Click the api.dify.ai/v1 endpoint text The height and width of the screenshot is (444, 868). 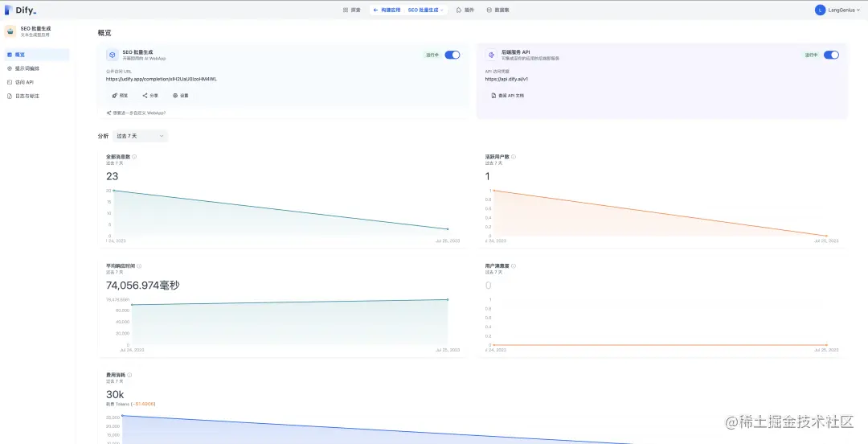[506, 80]
